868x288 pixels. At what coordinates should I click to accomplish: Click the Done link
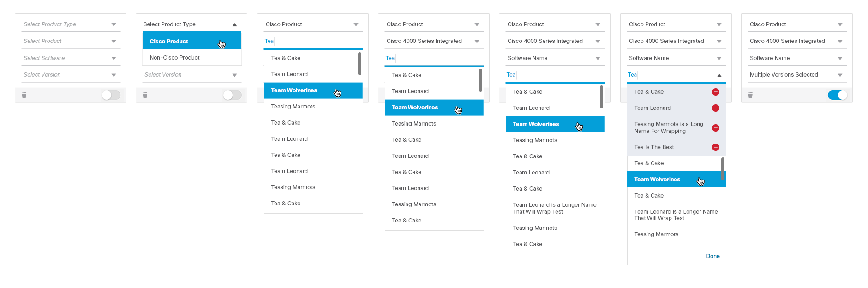click(712, 256)
